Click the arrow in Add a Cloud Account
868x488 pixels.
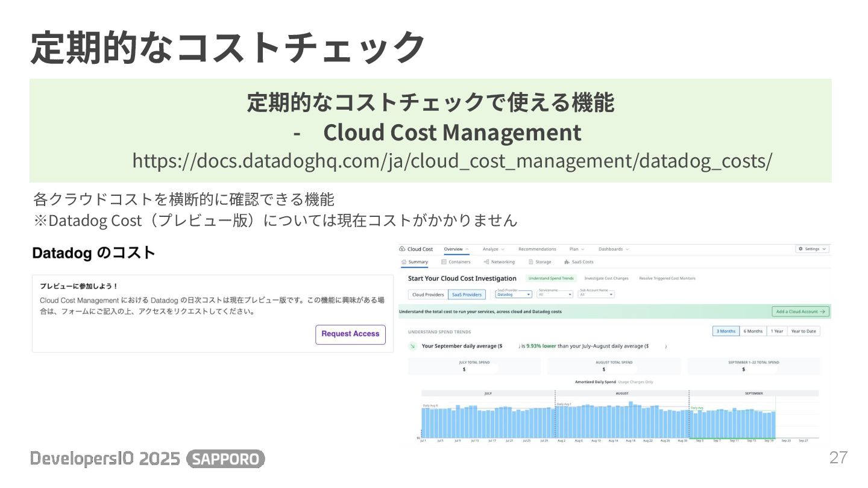coord(823,311)
